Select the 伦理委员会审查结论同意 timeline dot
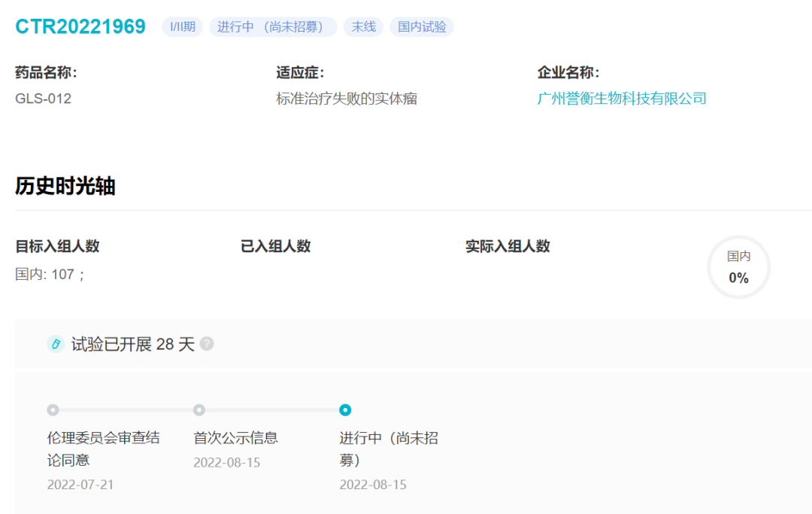 pyautogui.click(x=53, y=410)
